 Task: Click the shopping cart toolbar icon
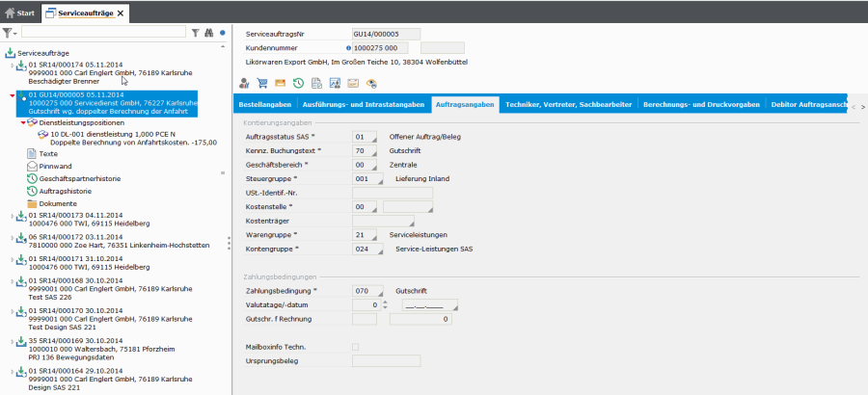[261, 84]
